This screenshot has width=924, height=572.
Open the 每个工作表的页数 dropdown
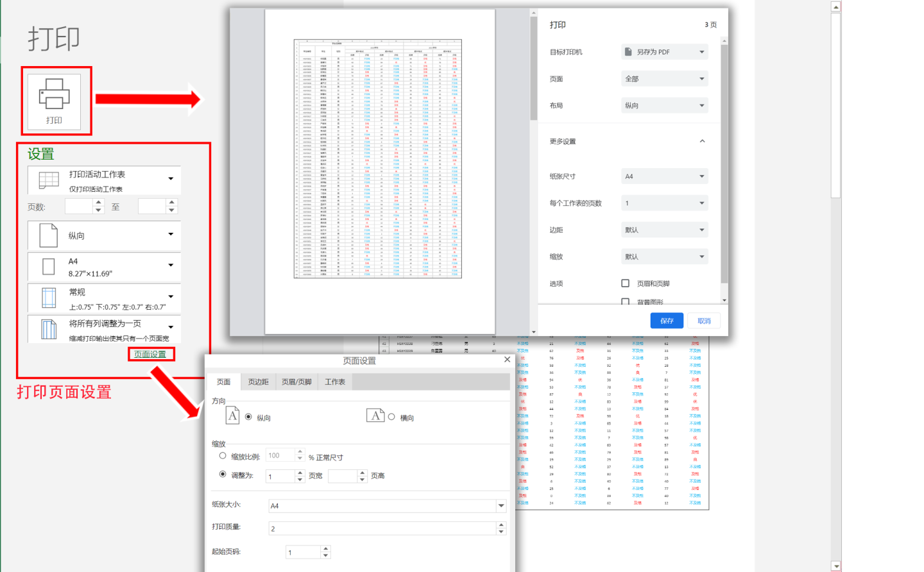[664, 203]
